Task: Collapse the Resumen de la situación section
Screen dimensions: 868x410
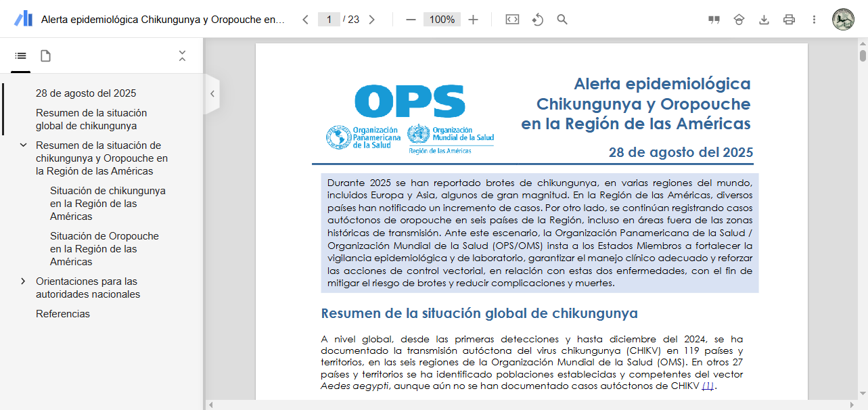Action: click(22, 145)
